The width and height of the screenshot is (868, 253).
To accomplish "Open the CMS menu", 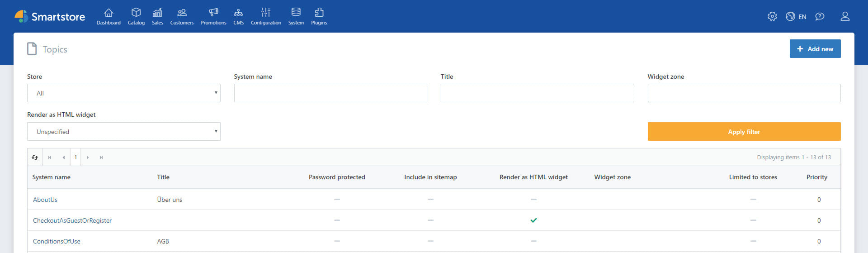I will pyautogui.click(x=238, y=16).
